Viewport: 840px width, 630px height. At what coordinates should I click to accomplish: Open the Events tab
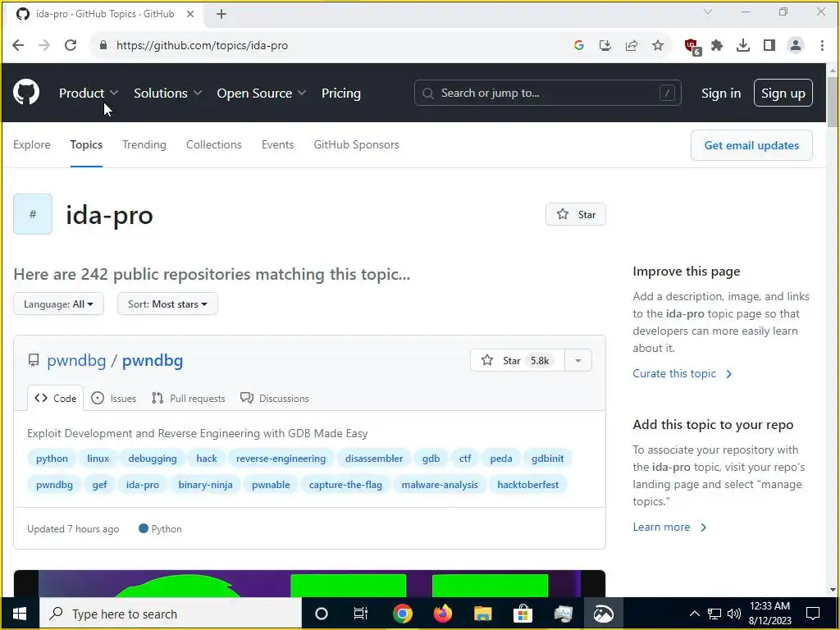[277, 144]
